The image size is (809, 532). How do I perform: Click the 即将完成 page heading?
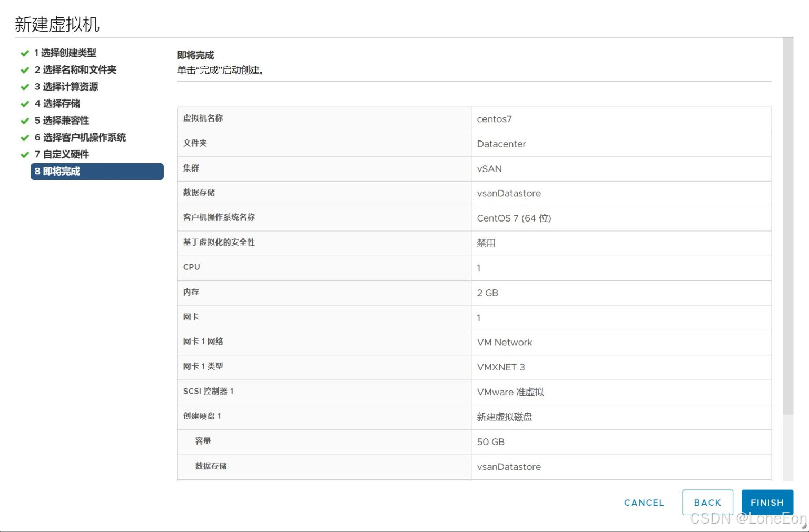coord(195,55)
